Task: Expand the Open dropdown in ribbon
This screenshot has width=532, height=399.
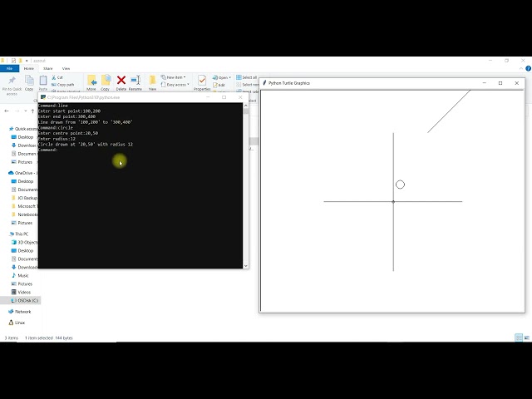Action: point(222,77)
